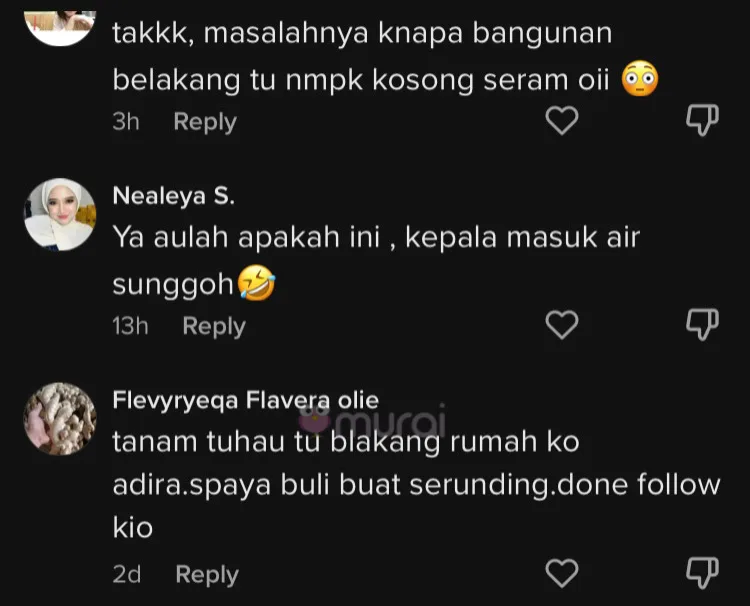Open the Flevyryeqa Flavera olie username link
This screenshot has width=750, height=606.
pos(246,401)
